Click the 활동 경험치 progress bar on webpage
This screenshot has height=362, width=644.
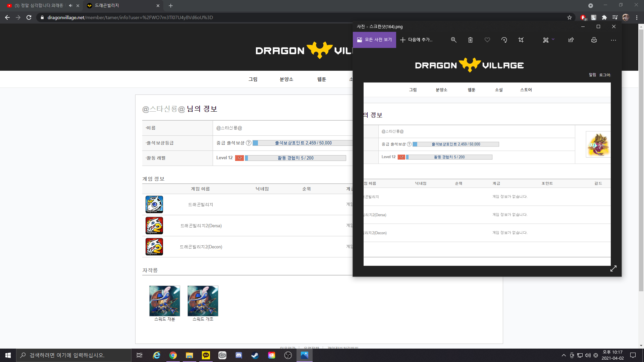(x=296, y=158)
